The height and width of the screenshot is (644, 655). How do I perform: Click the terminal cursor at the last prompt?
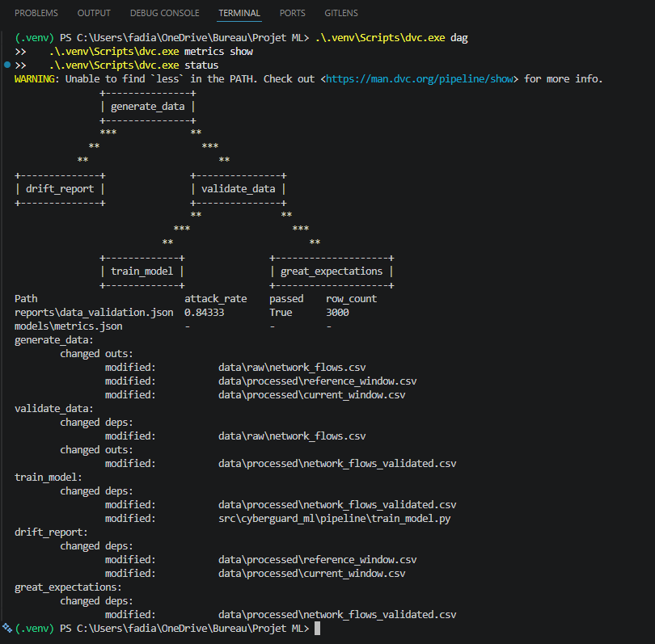[x=318, y=628]
